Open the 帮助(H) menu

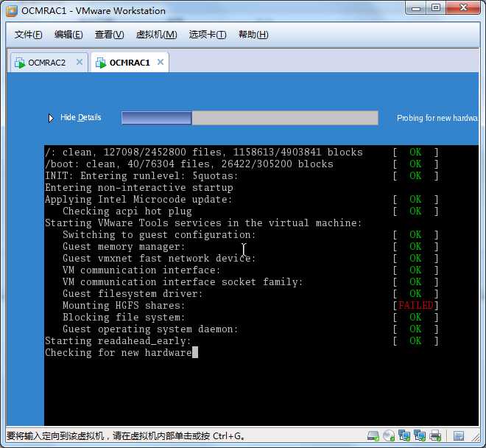point(253,35)
